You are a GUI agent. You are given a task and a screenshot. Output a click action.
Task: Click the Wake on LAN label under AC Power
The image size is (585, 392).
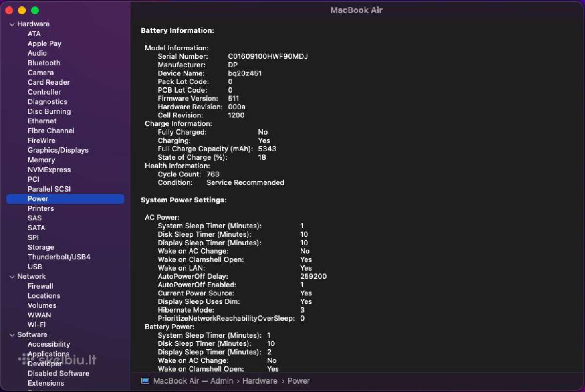[181, 268]
